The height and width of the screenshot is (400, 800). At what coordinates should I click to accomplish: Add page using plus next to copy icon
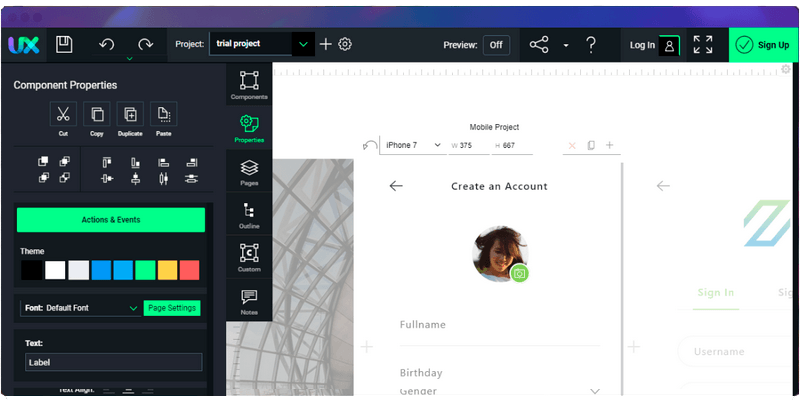609,145
